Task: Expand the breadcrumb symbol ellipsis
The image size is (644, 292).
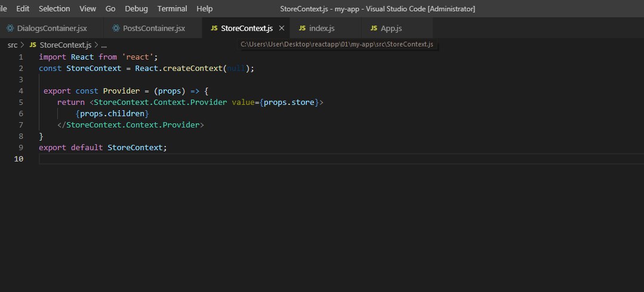Action: pyautogui.click(x=104, y=45)
